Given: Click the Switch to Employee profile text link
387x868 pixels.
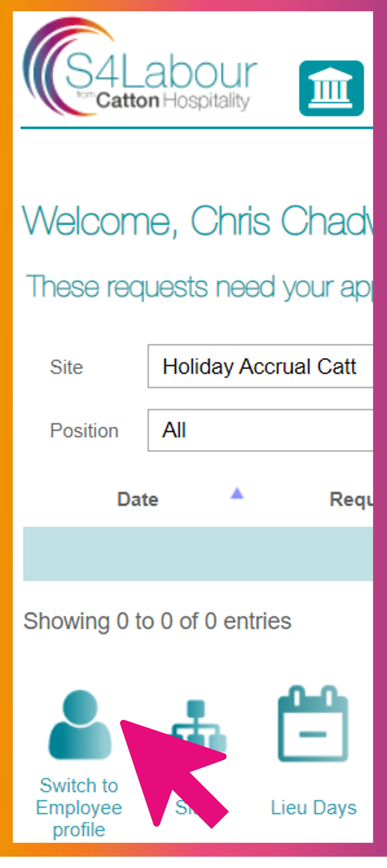Looking at the screenshot, I should pyautogui.click(x=79, y=807).
